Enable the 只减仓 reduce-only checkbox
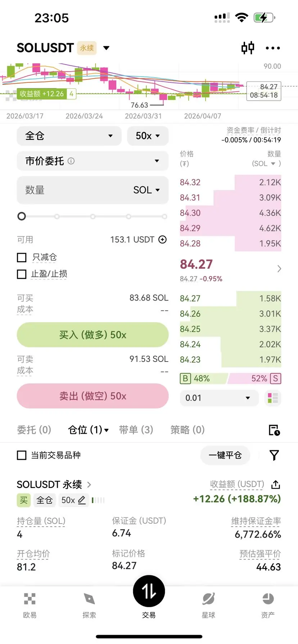The image size is (298, 644). pos(22,257)
